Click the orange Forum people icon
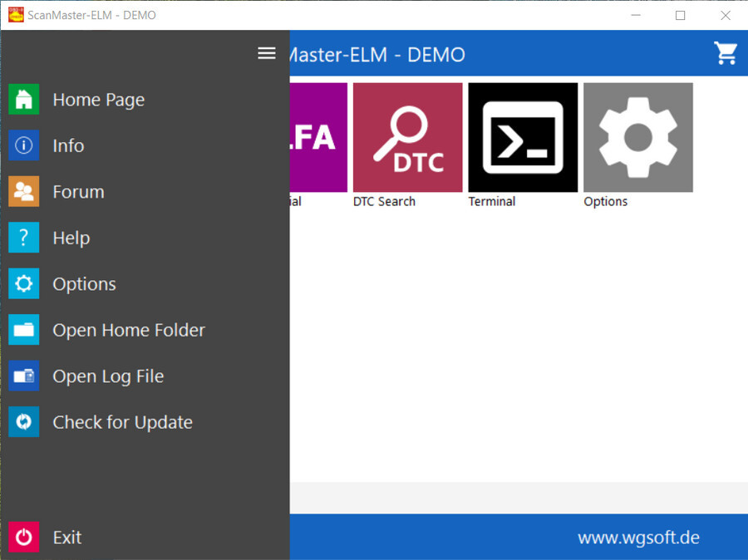 (23, 191)
